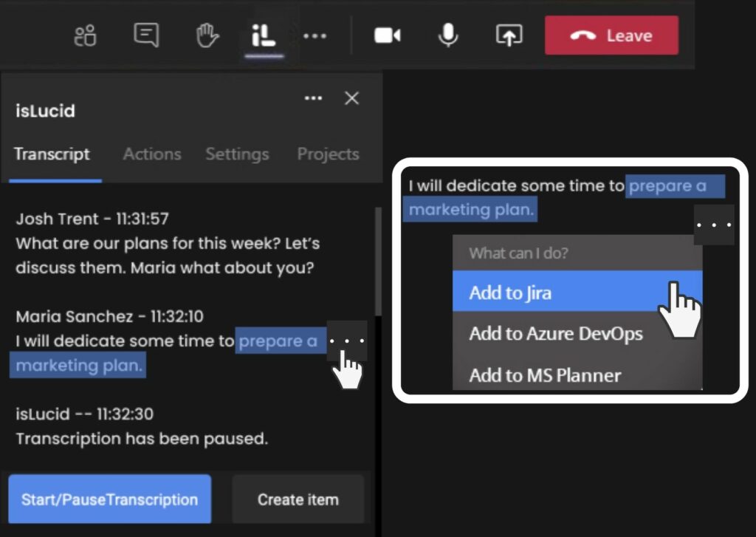This screenshot has width=756, height=537.
Task: Switch to the Actions tab
Action: point(152,154)
